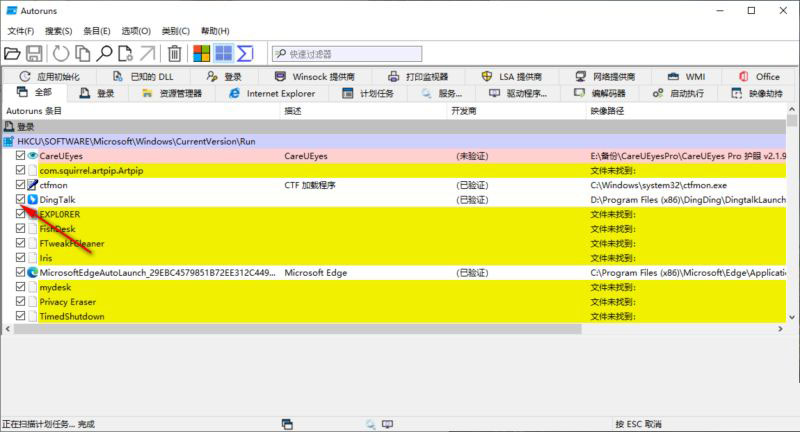Click the CareUEyes eye icon

pyautogui.click(x=33, y=156)
